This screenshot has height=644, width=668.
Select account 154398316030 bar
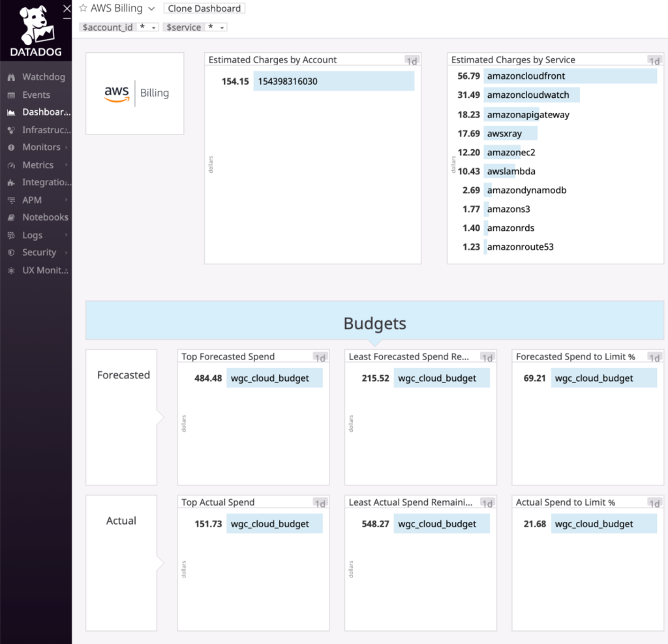(x=333, y=81)
